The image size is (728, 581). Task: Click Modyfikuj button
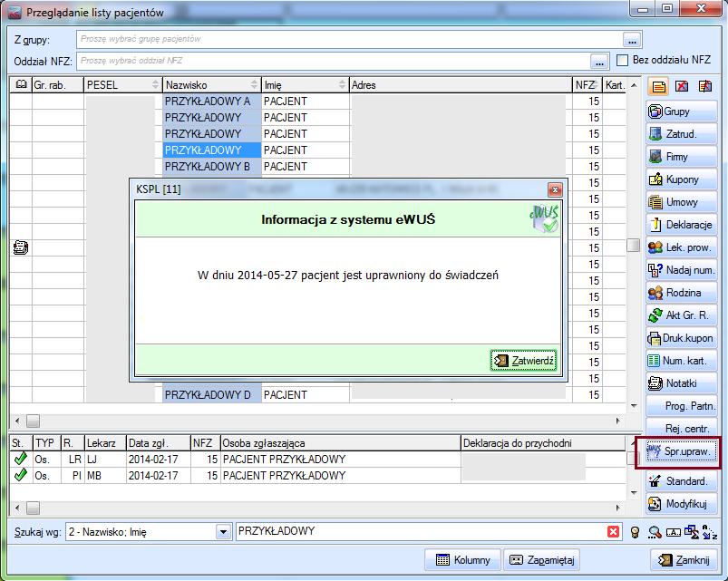(x=681, y=504)
